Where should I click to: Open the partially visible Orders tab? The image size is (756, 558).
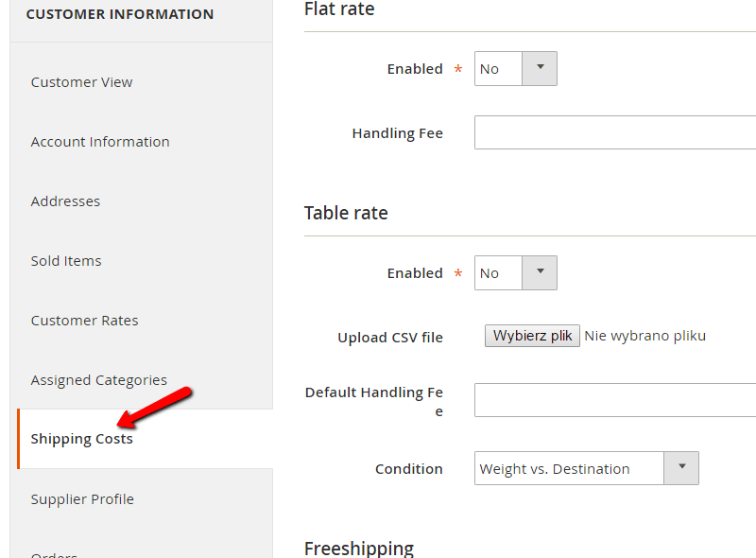click(54, 552)
